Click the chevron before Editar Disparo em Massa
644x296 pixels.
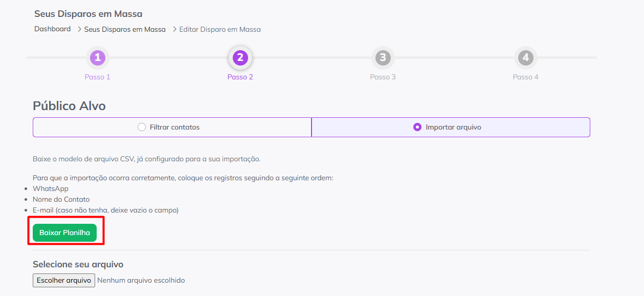coord(174,30)
